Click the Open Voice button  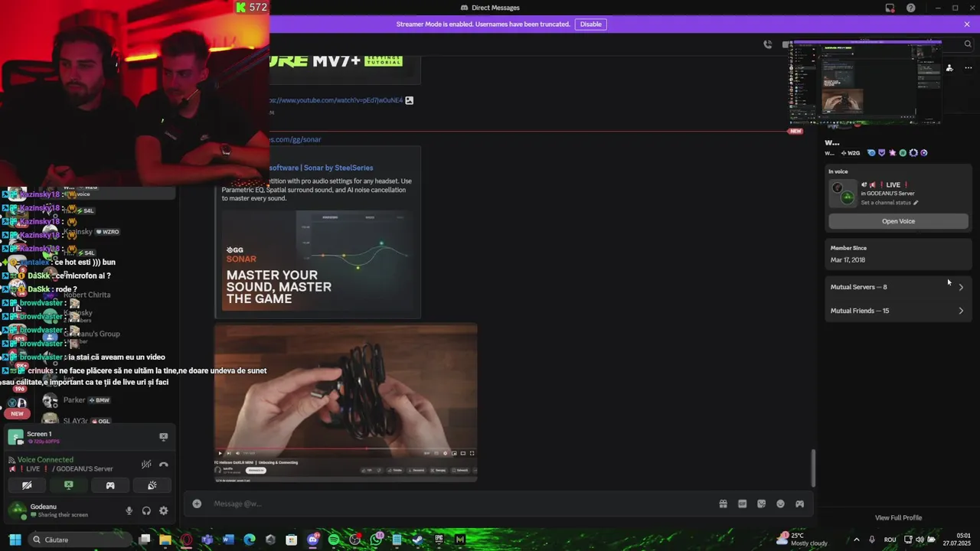tap(898, 221)
